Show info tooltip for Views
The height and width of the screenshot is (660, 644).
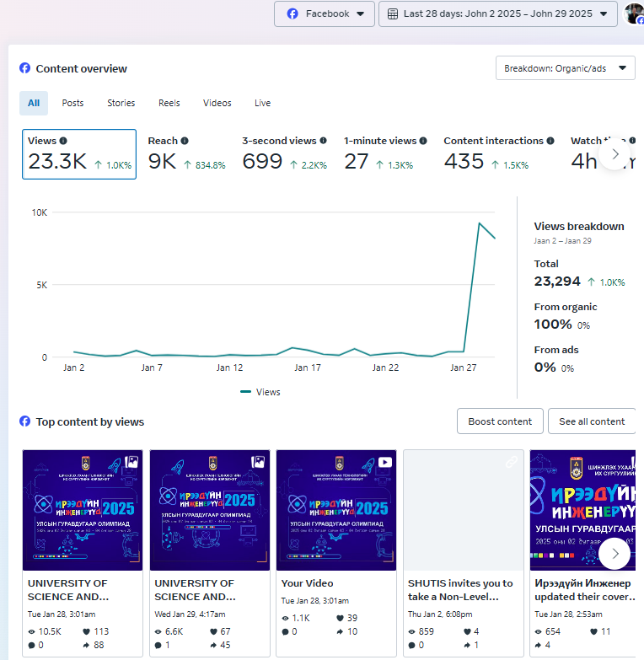click(63, 141)
